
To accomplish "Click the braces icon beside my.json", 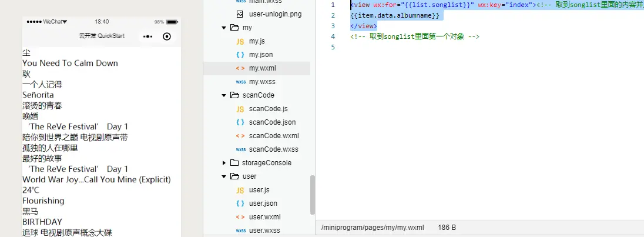I will 241,55.
